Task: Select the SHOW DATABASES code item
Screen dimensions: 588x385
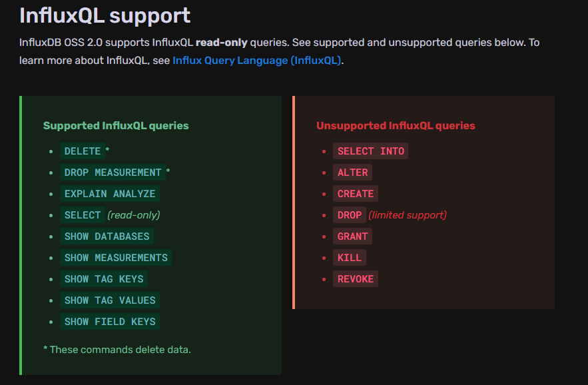Action: (x=107, y=236)
